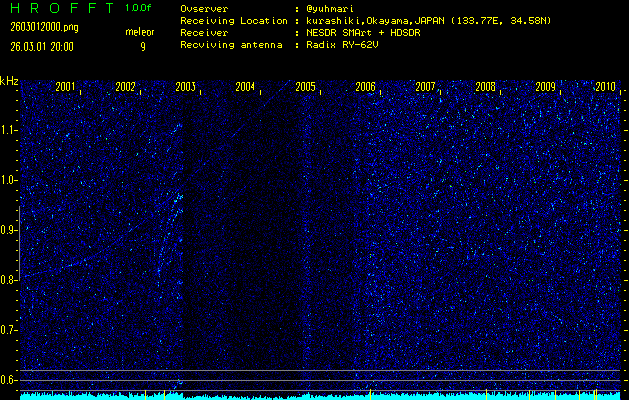The width and height of the screenshot is (629, 400).
Task: Click the 1.1 frequency axis label
Action: (x=8, y=130)
